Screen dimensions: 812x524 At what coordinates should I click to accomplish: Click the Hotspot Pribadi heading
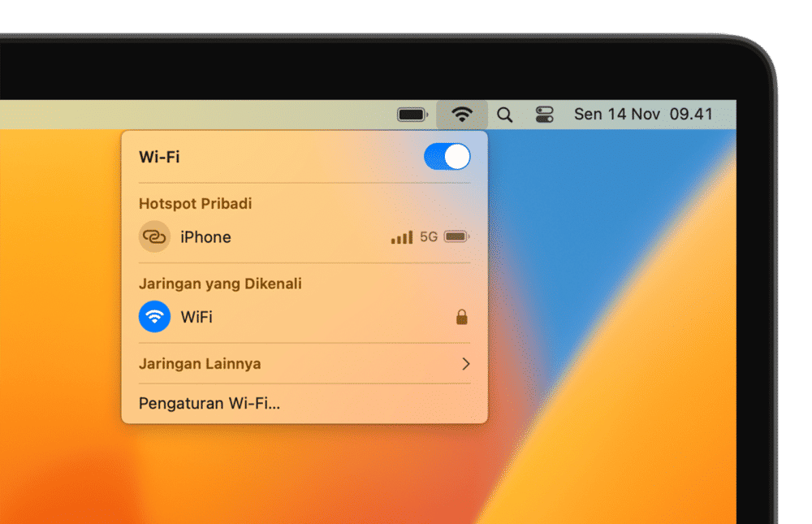point(195,204)
